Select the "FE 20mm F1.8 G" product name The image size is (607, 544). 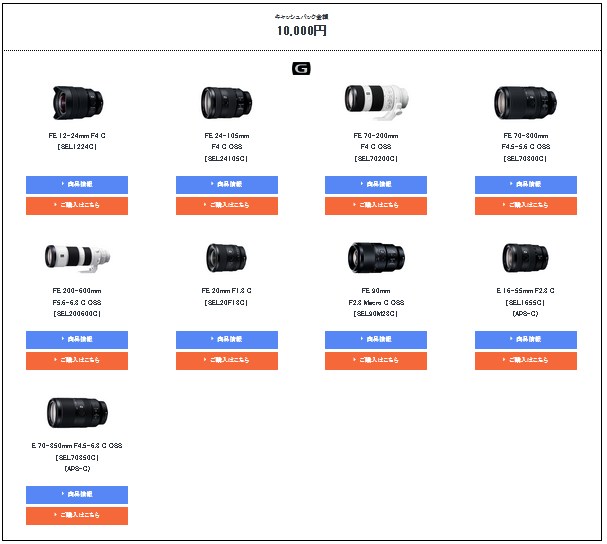coord(226,290)
